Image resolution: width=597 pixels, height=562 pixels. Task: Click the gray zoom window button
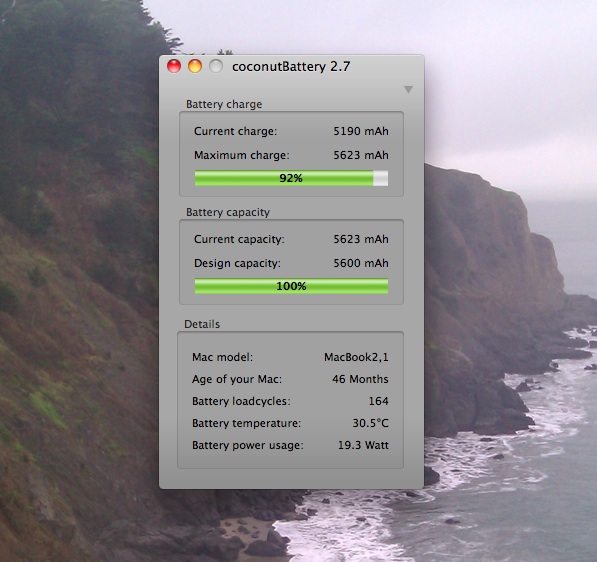(x=216, y=66)
